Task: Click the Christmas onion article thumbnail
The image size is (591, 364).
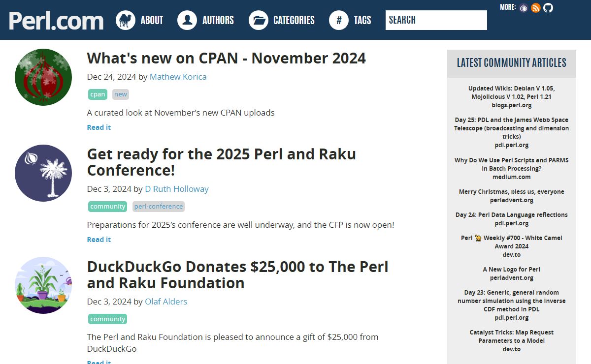Action: click(x=43, y=77)
